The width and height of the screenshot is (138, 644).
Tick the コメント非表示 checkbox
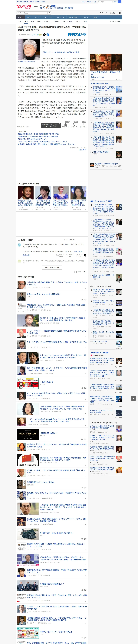click(75, 272)
